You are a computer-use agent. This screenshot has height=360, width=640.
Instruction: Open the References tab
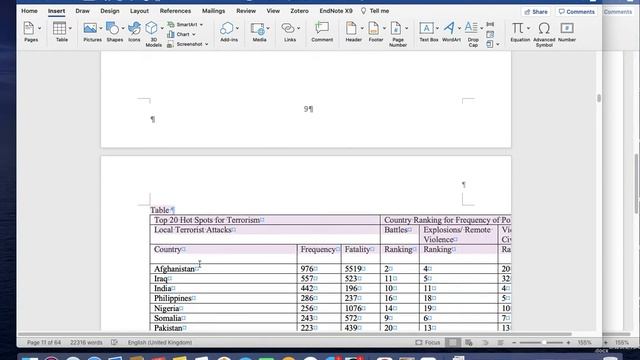175,11
